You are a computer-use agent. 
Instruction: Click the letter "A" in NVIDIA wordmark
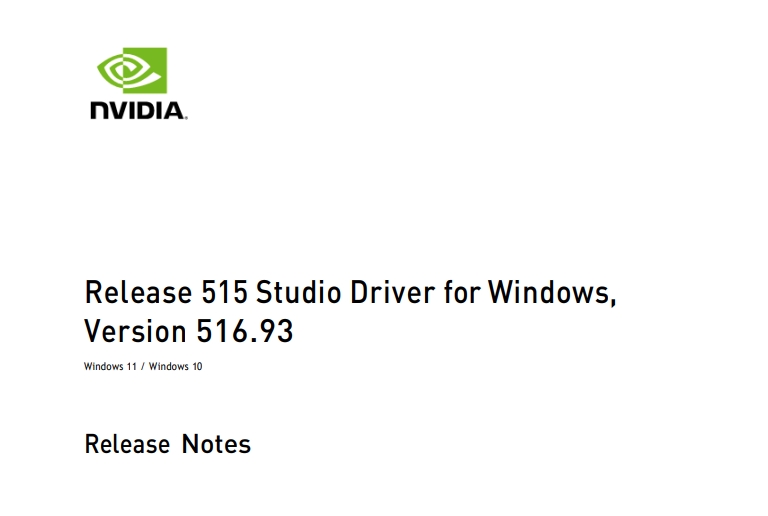click(173, 111)
